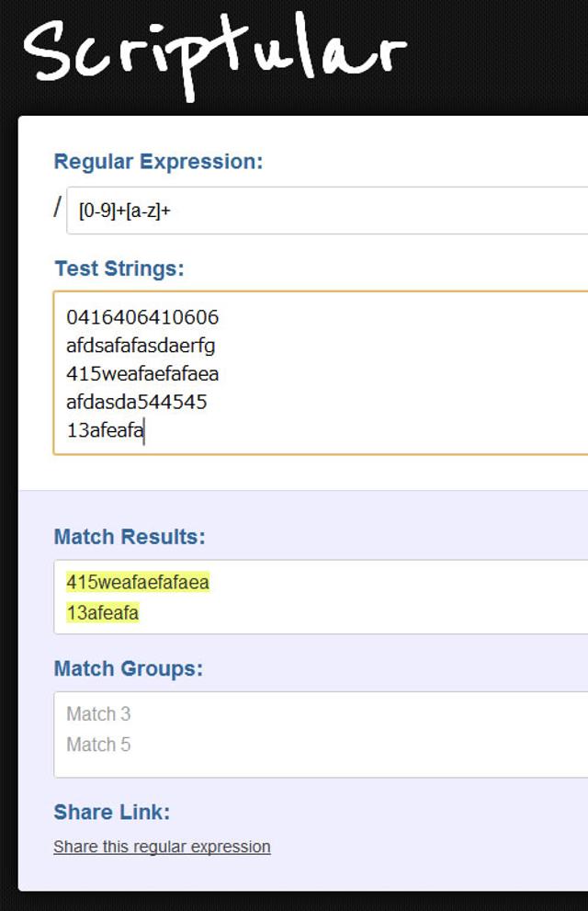
Task: Click the test string 0416406410606
Action: [x=142, y=318]
